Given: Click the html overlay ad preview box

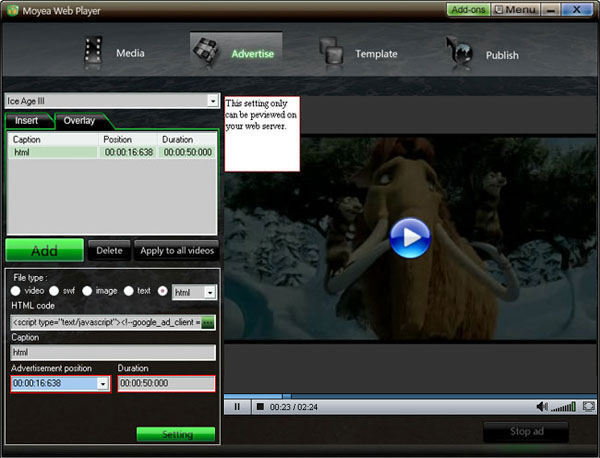Looking at the screenshot, I should pos(262,134).
